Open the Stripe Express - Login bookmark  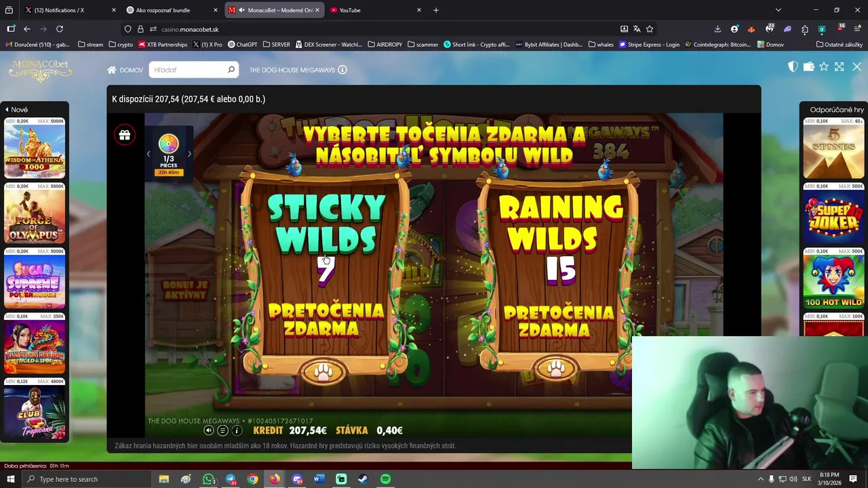(649, 45)
